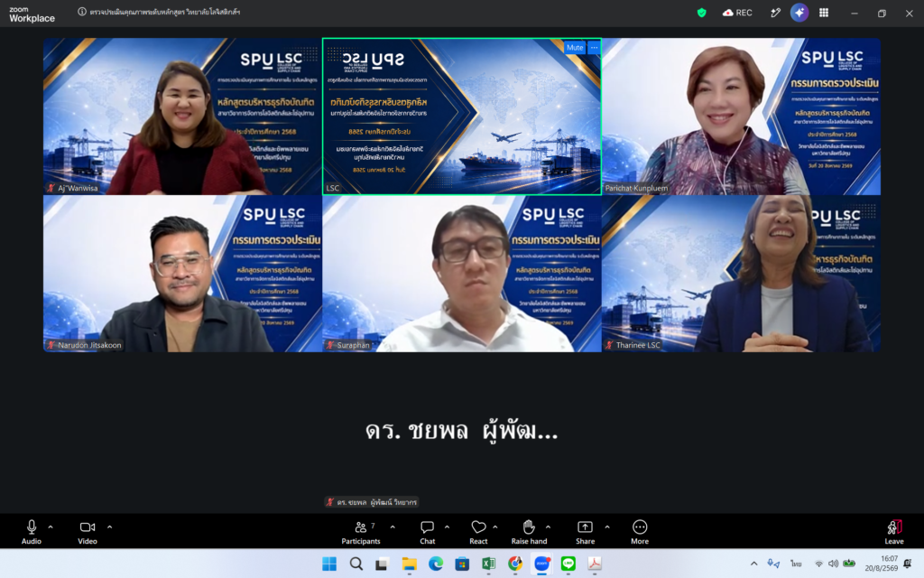This screenshot has width=924, height=578.
Task: Expand the Raise hand options caret
Action: click(548, 527)
